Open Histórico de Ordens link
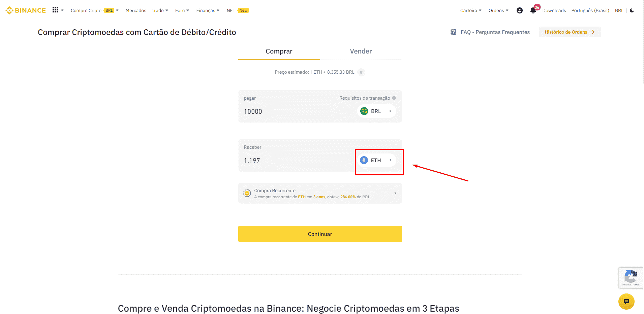Screen dimensions: 644x314 pos(570,32)
